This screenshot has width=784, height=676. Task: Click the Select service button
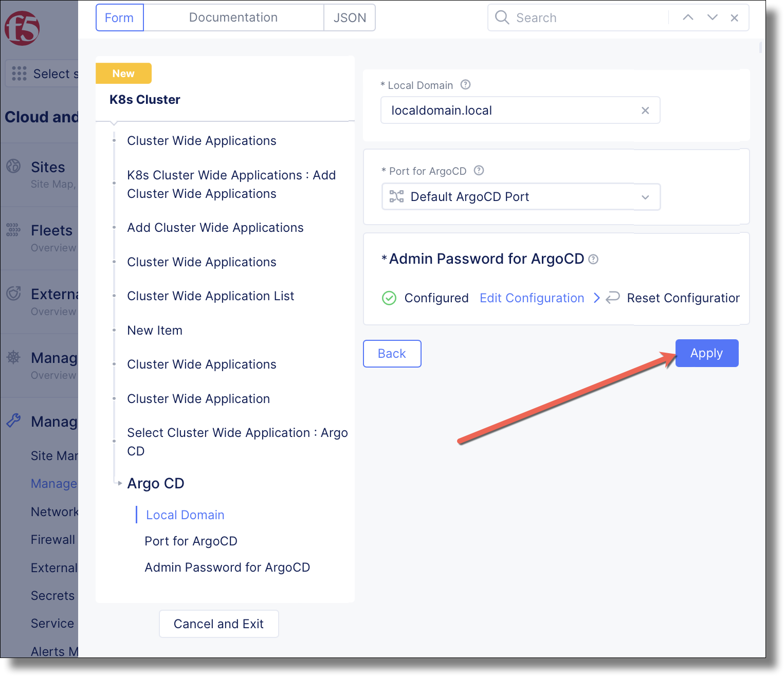coord(42,74)
